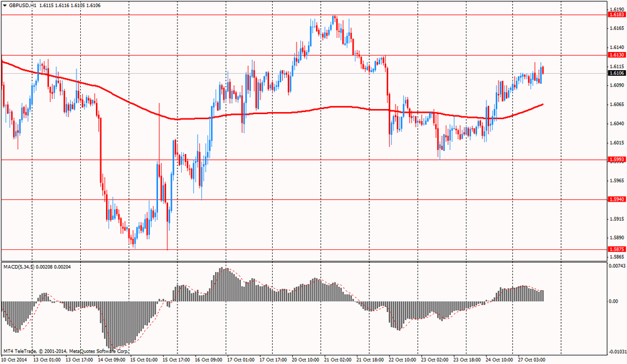Click the 22 Oct 10:00 time label
627x364 pixels.
[403, 360]
